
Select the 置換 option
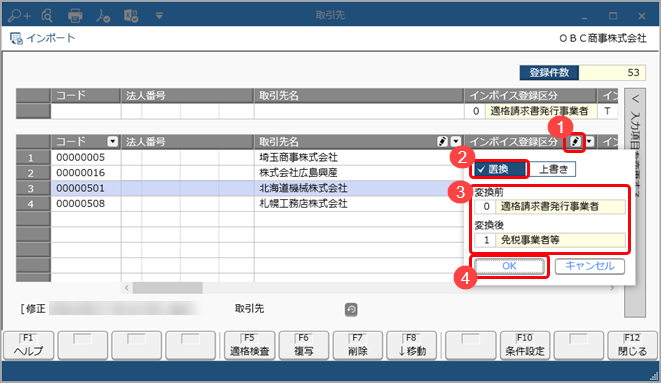pos(500,169)
